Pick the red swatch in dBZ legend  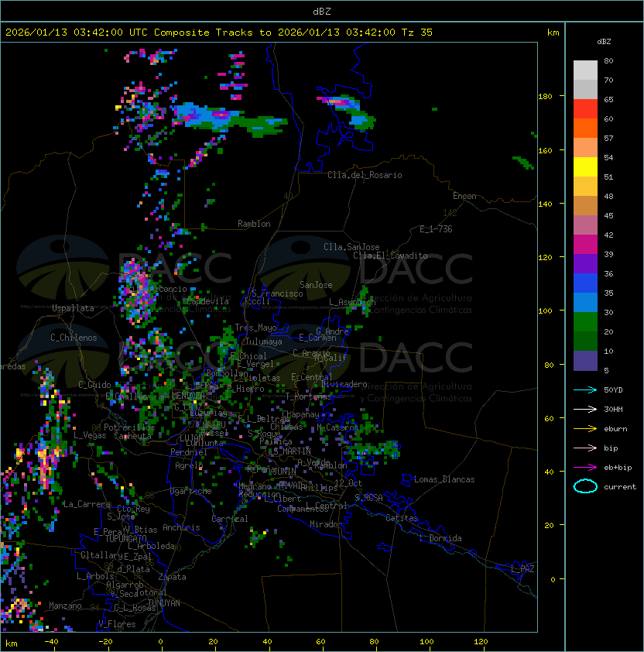(x=585, y=109)
